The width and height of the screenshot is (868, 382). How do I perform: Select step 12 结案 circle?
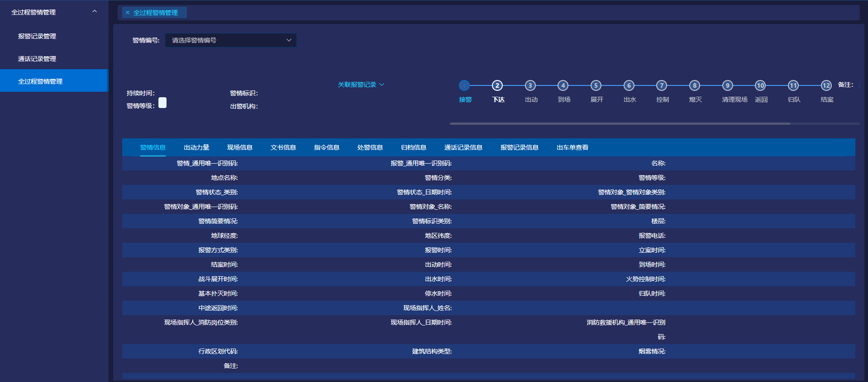coord(826,85)
